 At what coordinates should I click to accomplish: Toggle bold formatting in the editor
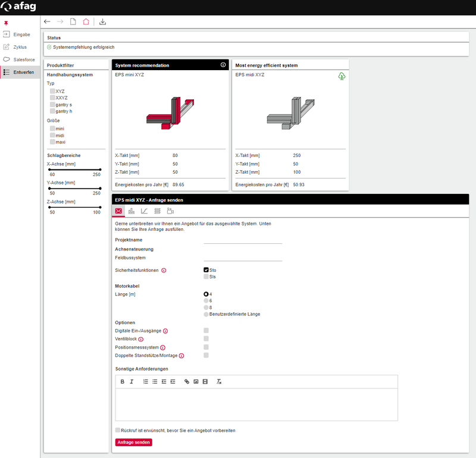coord(123,381)
